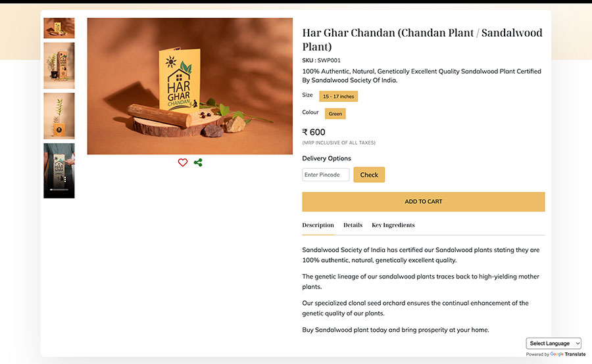The width and height of the screenshot is (592, 364).
Task: View the first thumbnail with sandalwood log
Action: coord(59,28)
